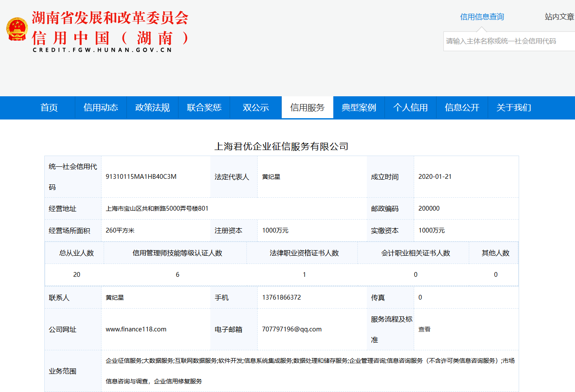Screen dimensions: 575x392
Task: Open company website www.finance118.com
Action: (136, 329)
